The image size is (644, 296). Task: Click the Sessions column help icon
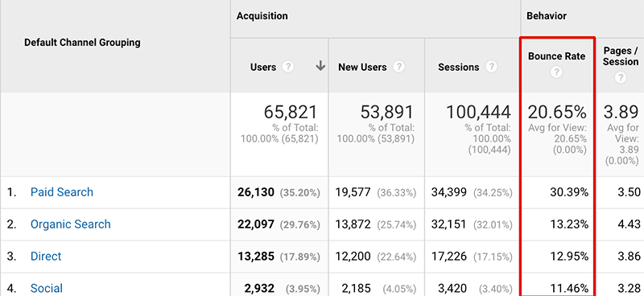pyautogui.click(x=491, y=67)
